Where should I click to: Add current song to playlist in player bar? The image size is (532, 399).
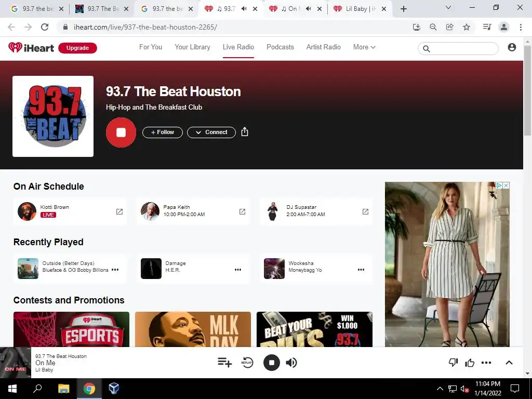click(224, 362)
